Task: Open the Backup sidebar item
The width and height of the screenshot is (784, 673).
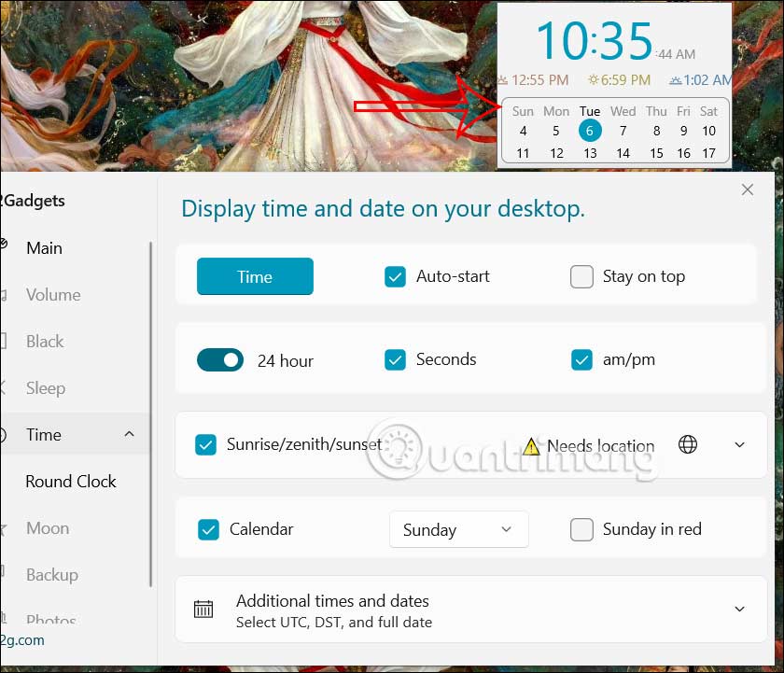Action: pos(52,575)
